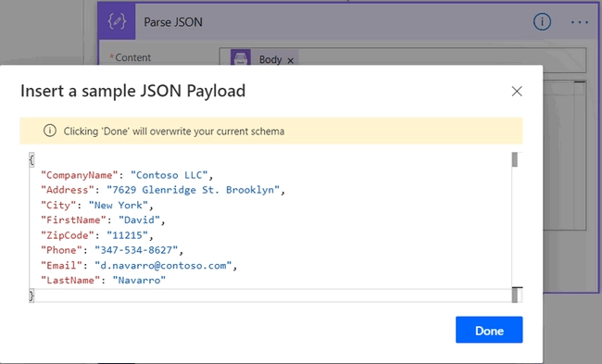
Task: Click the 'Done' will overwrite schema warning text
Action: [x=174, y=132]
